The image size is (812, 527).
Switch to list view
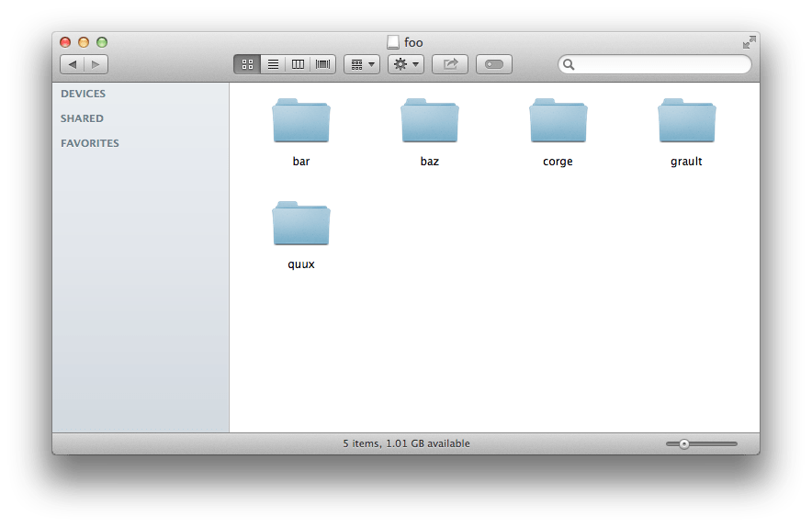(273, 64)
